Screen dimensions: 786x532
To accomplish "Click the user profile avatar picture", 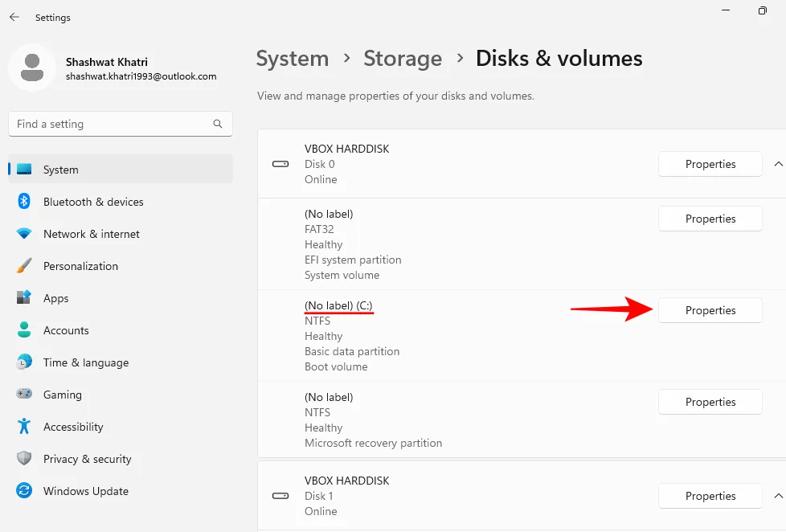I will point(32,68).
